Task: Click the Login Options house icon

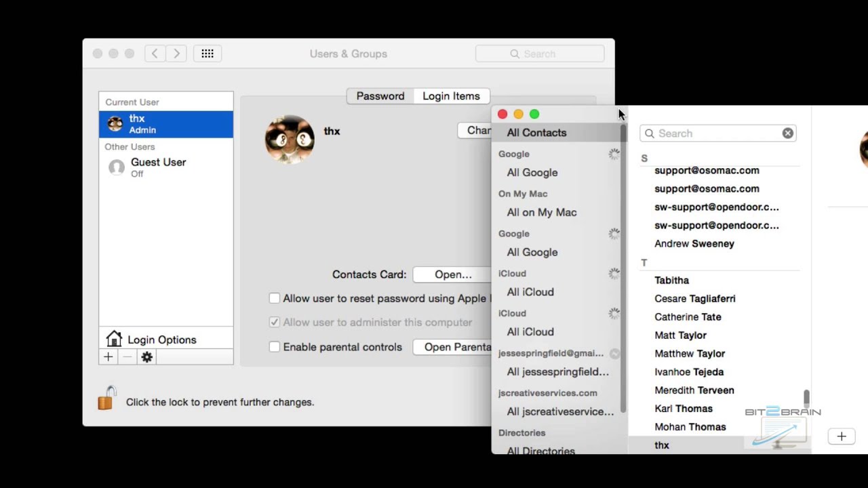Action: pyautogui.click(x=114, y=339)
